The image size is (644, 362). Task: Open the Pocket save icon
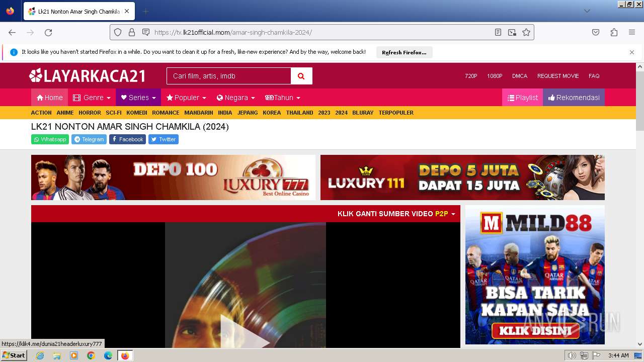point(596,32)
